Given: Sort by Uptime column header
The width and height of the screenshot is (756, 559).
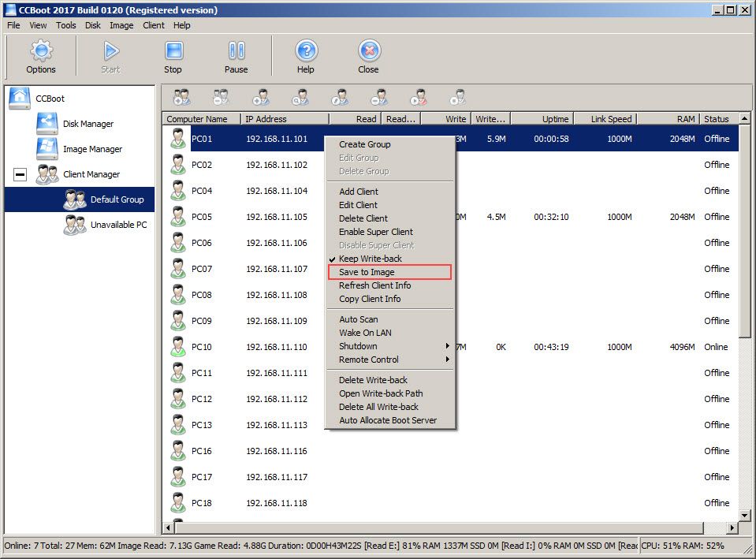Looking at the screenshot, I should pos(542,118).
